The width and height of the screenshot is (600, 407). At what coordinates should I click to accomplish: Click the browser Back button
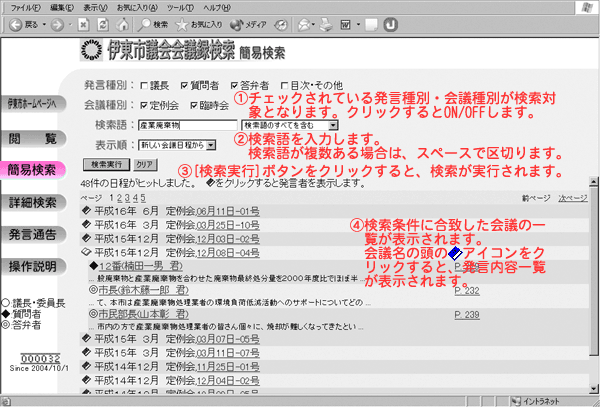point(24,22)
